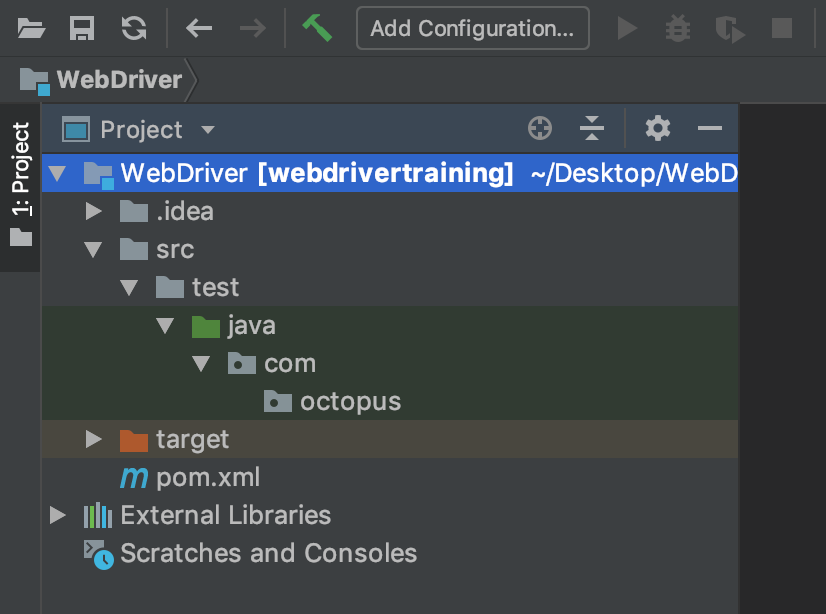The height and width of the screenshot is (614, 826).
Task: Build the project with the hammer icon
Action: [316, 28]
